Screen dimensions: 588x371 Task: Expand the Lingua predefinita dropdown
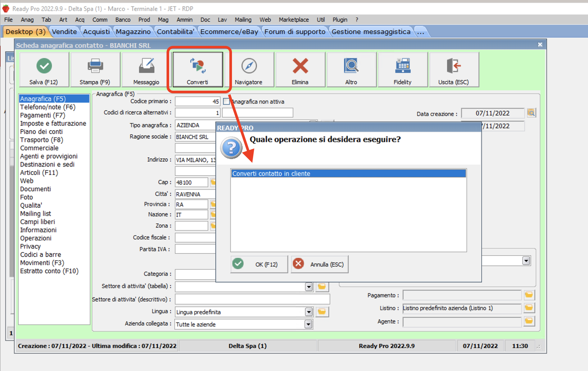pyautogui.click(x=309, y=312)
